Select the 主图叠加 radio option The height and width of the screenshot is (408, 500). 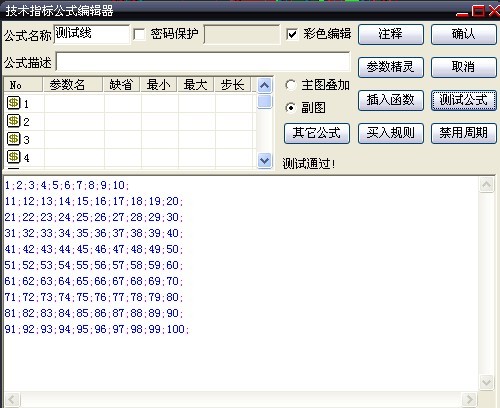coord(291,85)
